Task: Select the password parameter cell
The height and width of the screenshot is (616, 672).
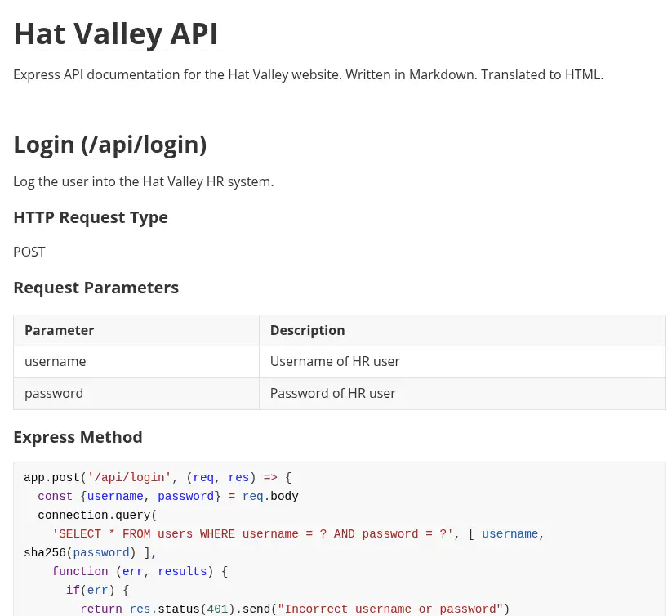Action: (54, 393)
